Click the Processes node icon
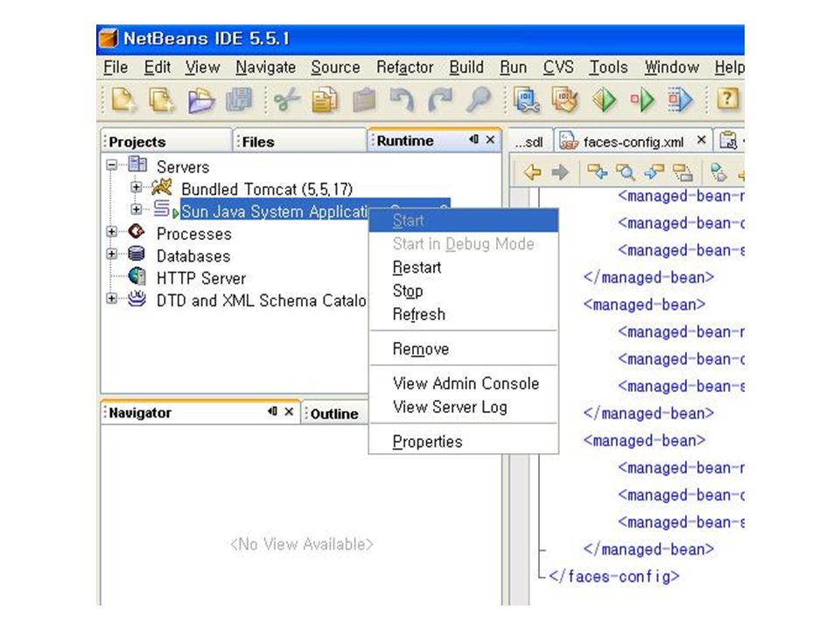The height and width of the screenshot is (630, 840). pyautogui.click(x=136, y=231)
